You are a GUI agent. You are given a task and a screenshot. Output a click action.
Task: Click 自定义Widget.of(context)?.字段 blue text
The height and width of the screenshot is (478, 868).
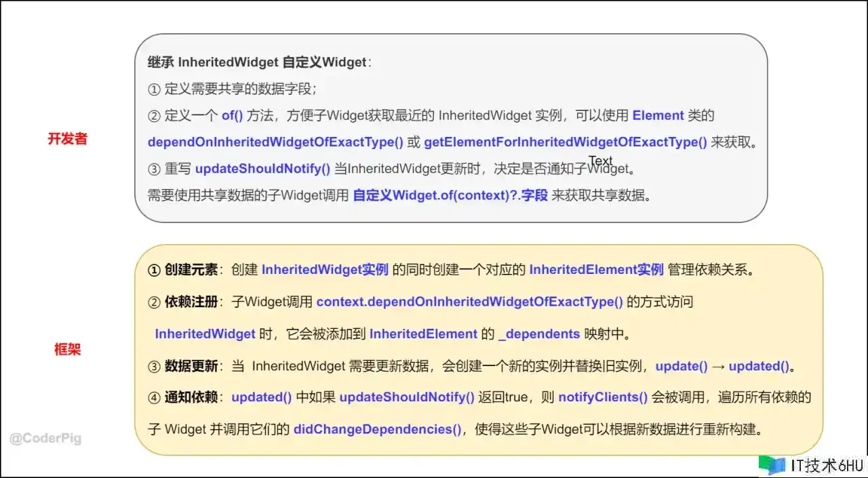[450, 196]
